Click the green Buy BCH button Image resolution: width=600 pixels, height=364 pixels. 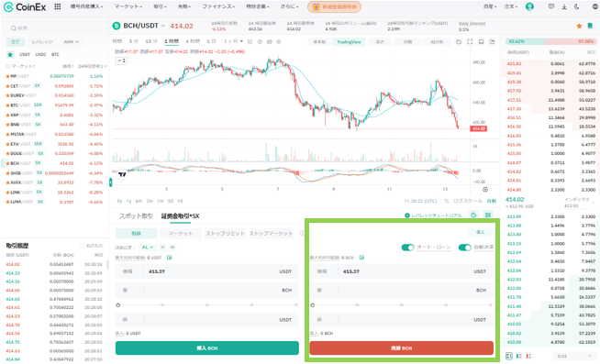click(207, 347)
